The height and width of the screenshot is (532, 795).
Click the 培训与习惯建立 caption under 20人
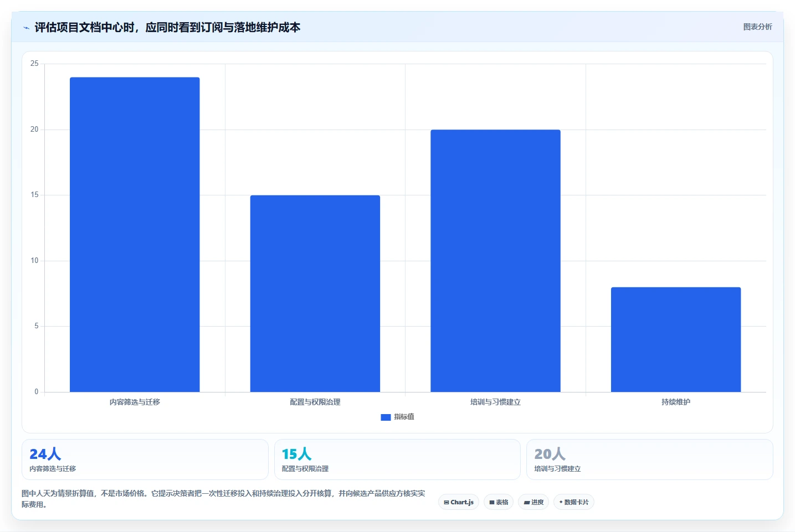[557, 469]
